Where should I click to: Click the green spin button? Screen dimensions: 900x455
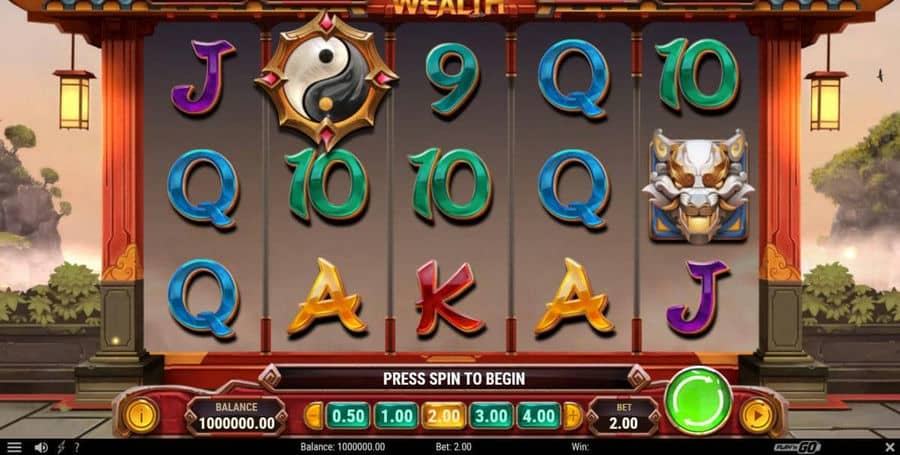point(698,401)
